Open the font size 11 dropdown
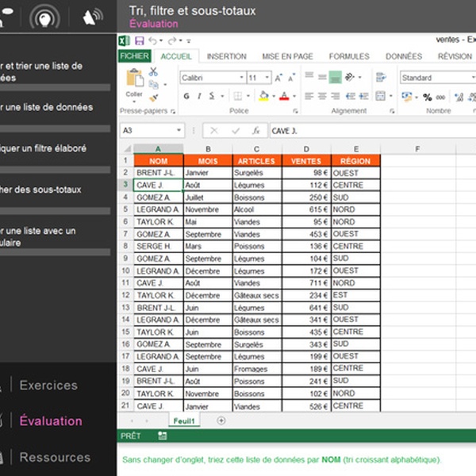The width and height of the screenshot is (476, 476). 267,78
